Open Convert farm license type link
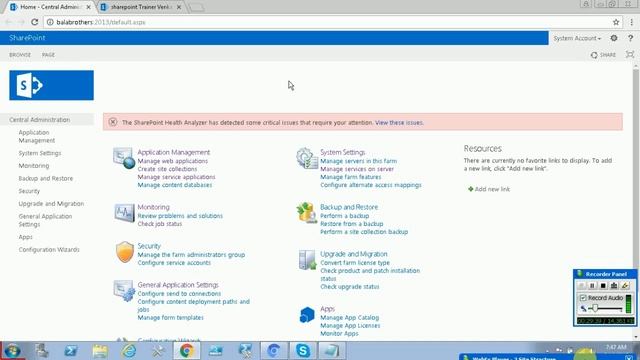This screenshot has height=360, width=640. tap(355, 263)
